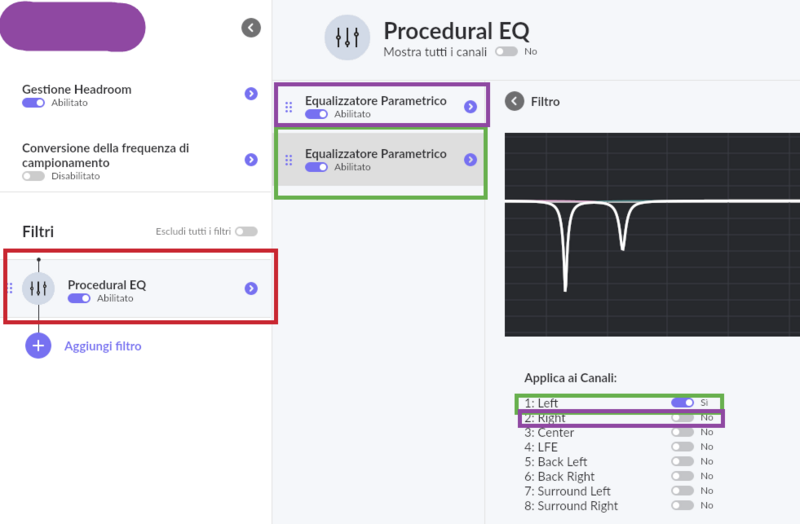Select the second Equalizzatore Parametrico item
This screenshot has width=800, height=524.
click(375, 160)
